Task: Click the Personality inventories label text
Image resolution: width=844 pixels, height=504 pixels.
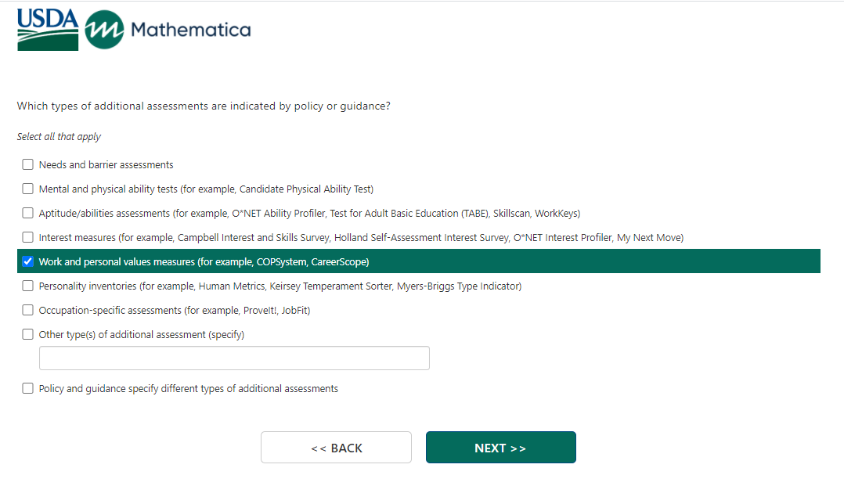Action: tap(280, 286)
